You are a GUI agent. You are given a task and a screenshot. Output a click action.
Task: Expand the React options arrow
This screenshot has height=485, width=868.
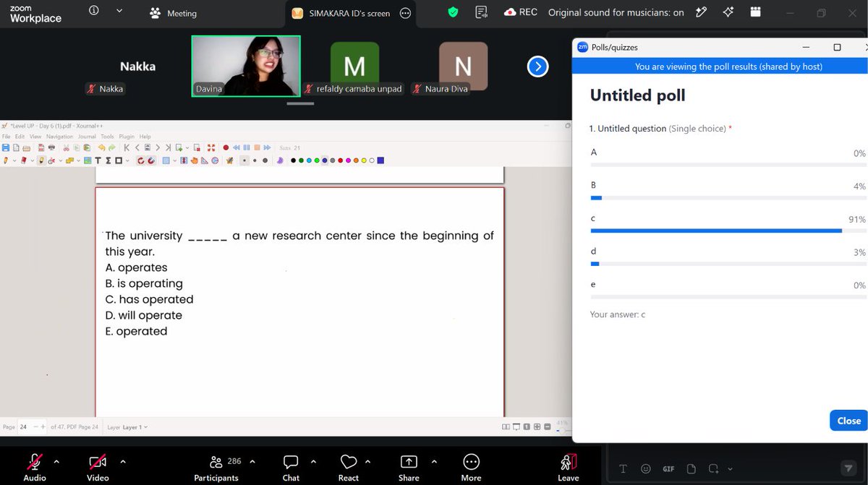pyautogui.click(x=367, y=461)
